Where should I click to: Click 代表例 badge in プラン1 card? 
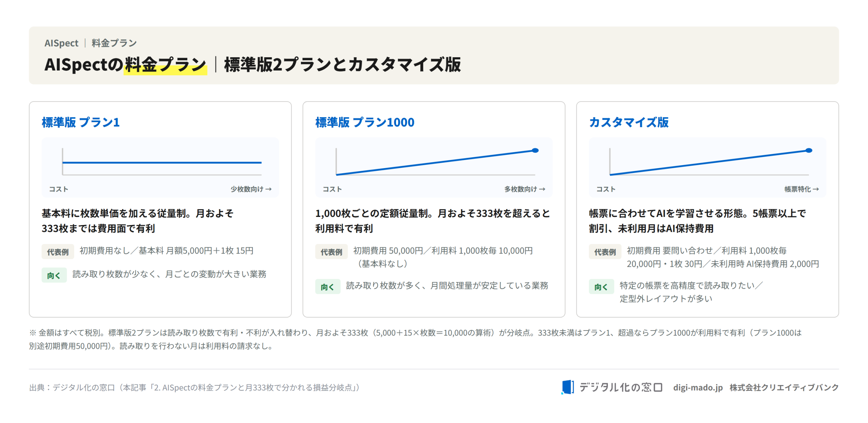coord(58,251)
